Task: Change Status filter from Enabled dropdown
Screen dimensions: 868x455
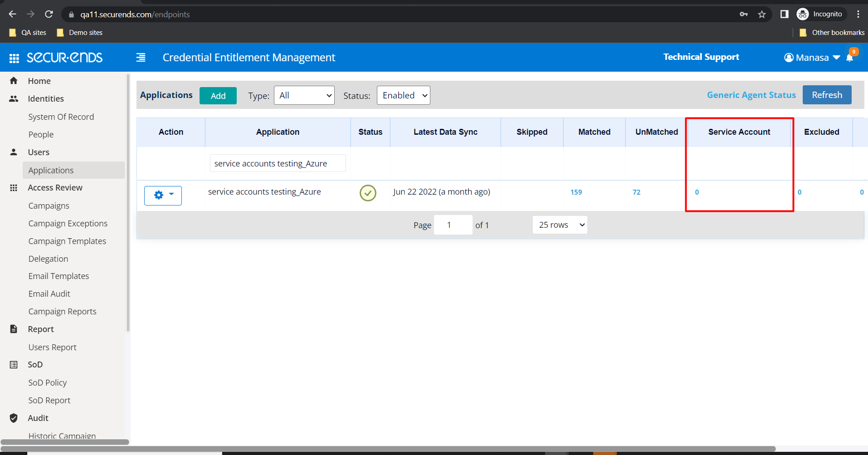Action: 403,95
